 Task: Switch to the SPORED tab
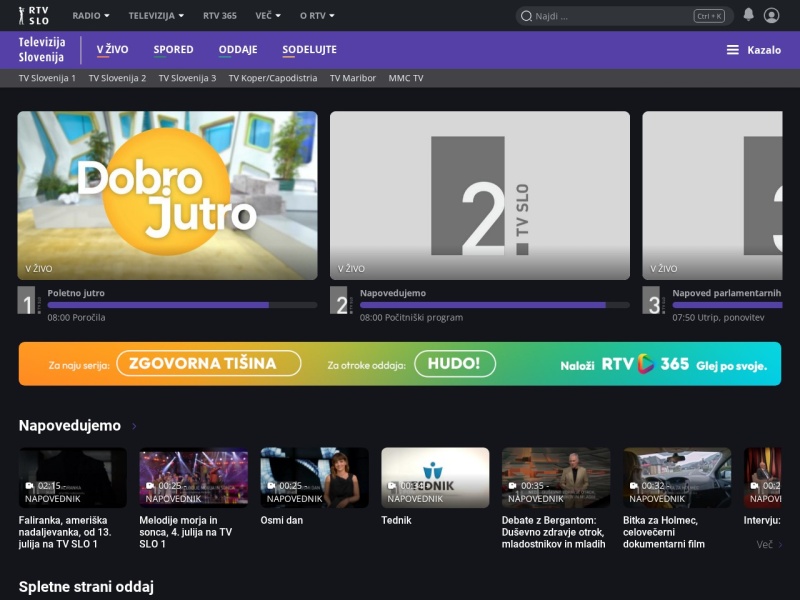173,49
